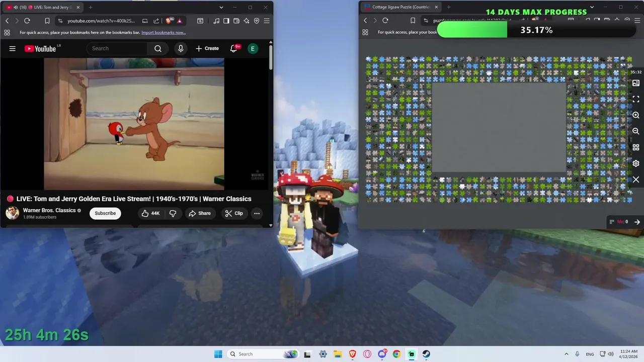Open the video's more actions ellipsis
The height and width of the screenshot is (362, 644).
[257, 213]
